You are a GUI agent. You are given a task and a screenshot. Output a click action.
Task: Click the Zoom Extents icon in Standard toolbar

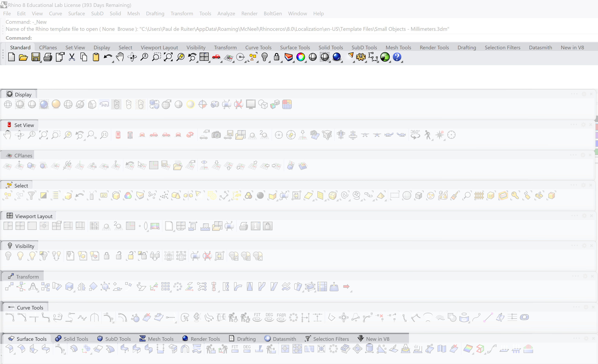pos(168,57)
